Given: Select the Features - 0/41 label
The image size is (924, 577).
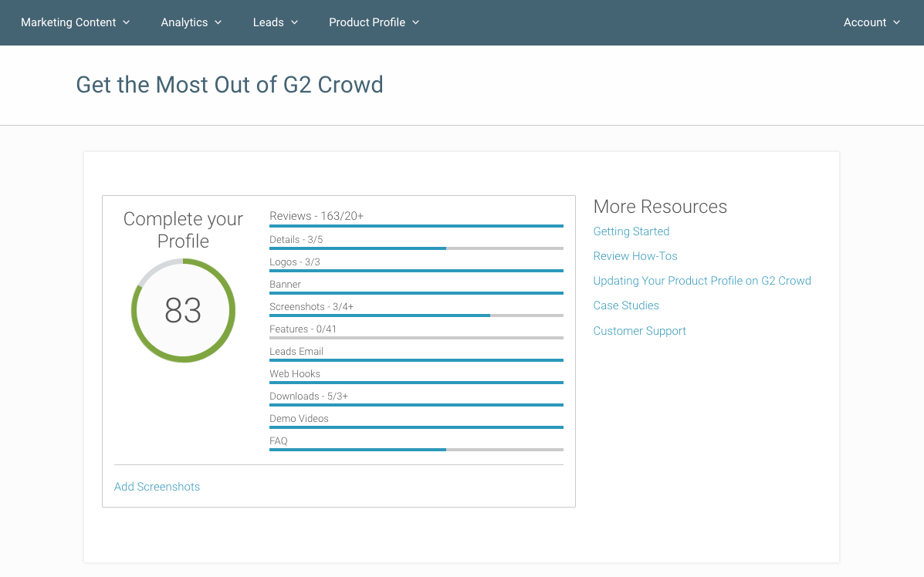Looking at the screenshot, I should point(303,329).
